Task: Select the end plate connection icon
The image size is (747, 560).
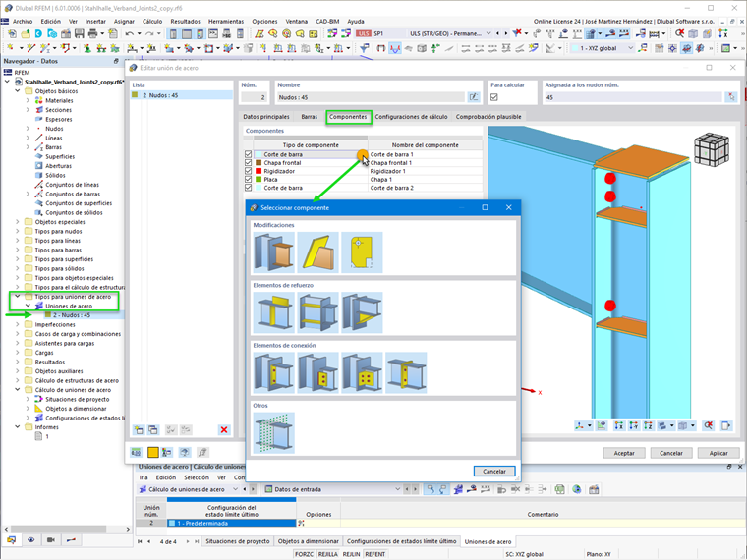Action: click(x=406, y=373)
